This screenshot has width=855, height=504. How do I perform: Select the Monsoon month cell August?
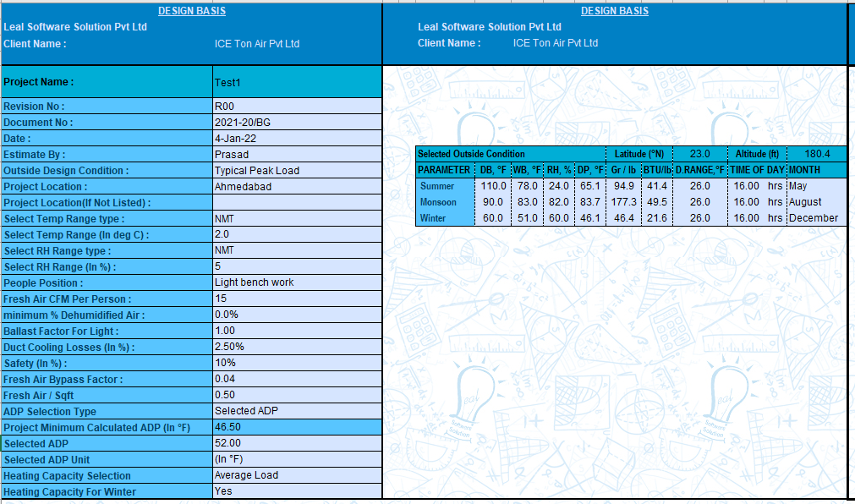[815, 202]
